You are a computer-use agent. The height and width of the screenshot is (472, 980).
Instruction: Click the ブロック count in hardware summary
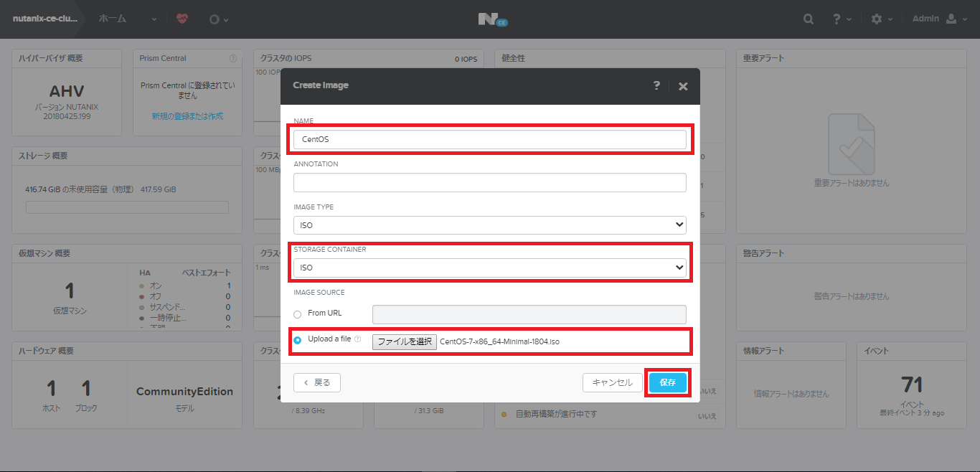pyautogui.click(x=86, y=395)
